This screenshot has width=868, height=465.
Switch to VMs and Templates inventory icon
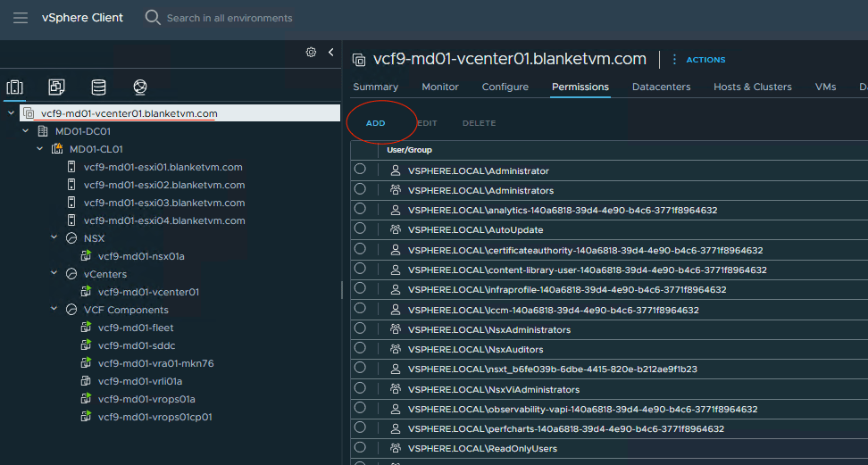click(56, 87)
